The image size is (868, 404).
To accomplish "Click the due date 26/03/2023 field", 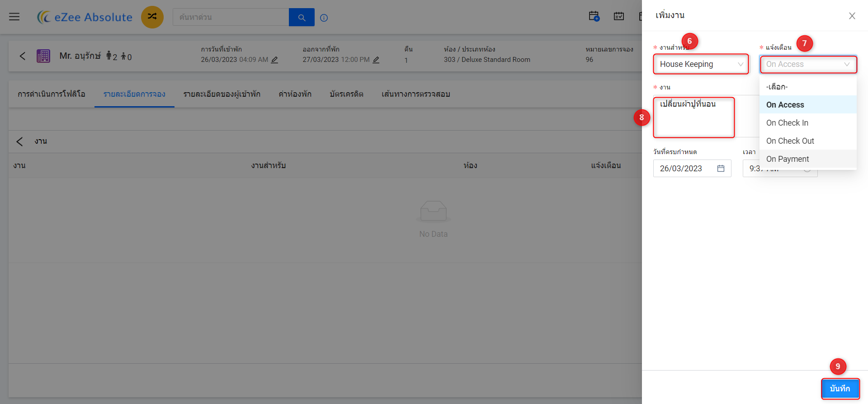I will point(692,169).
